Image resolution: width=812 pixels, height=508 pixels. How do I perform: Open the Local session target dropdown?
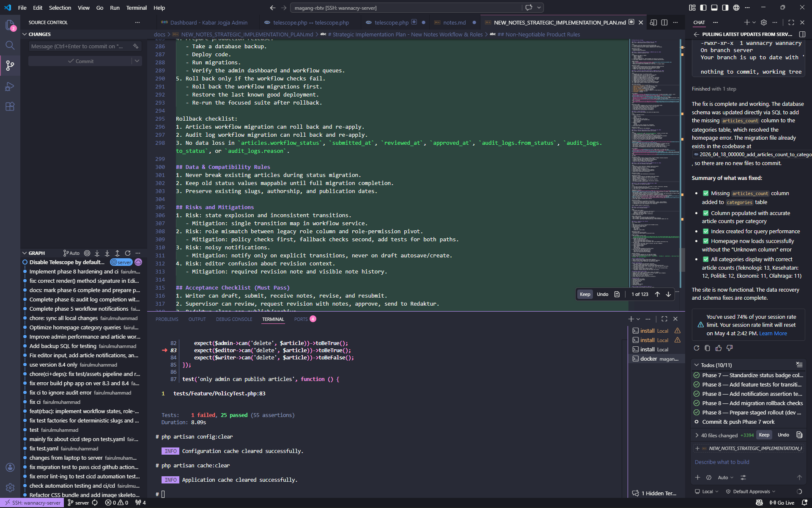point(707,491)
